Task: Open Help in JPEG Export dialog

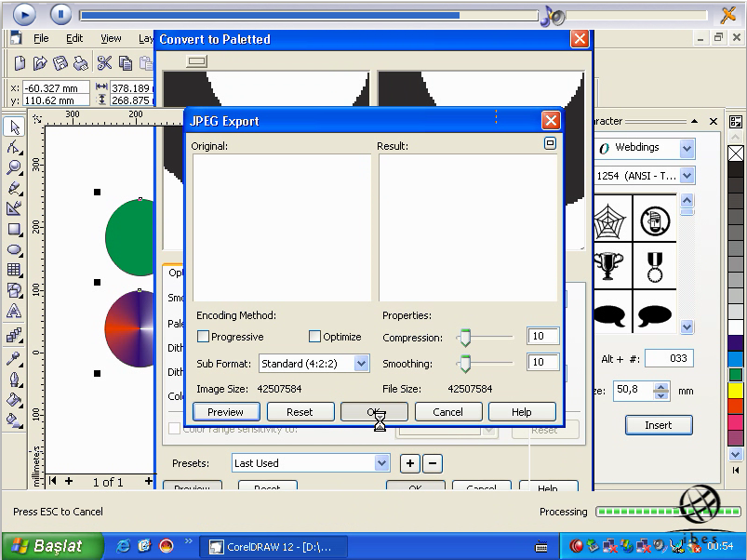Action: pos(522,412)
